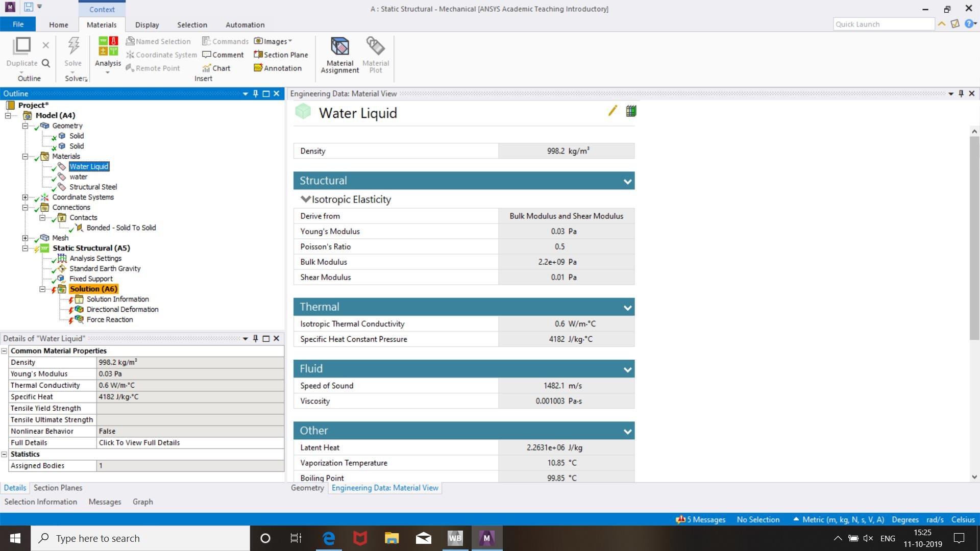
Task: Collapse the Common Material Properties group
Action: click(5, 351)
